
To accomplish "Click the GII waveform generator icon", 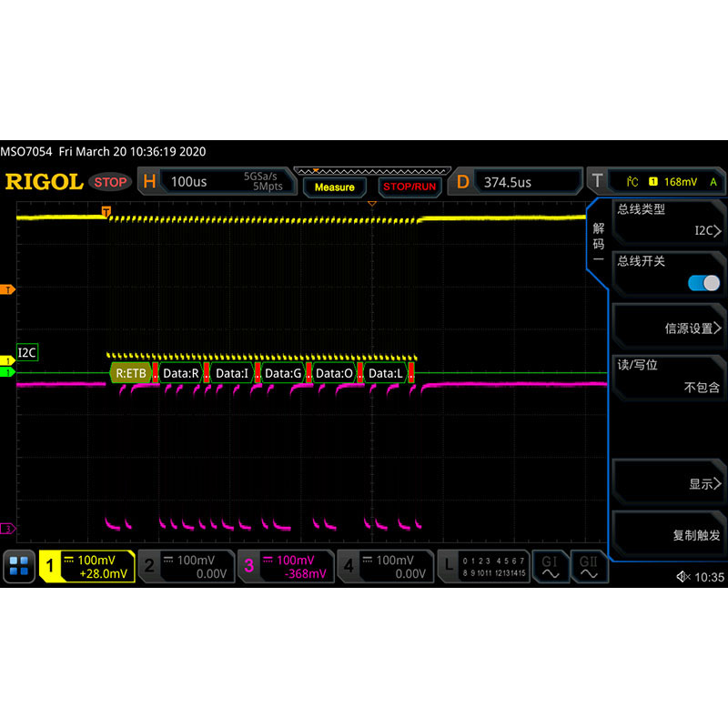I will click(589, 566).
